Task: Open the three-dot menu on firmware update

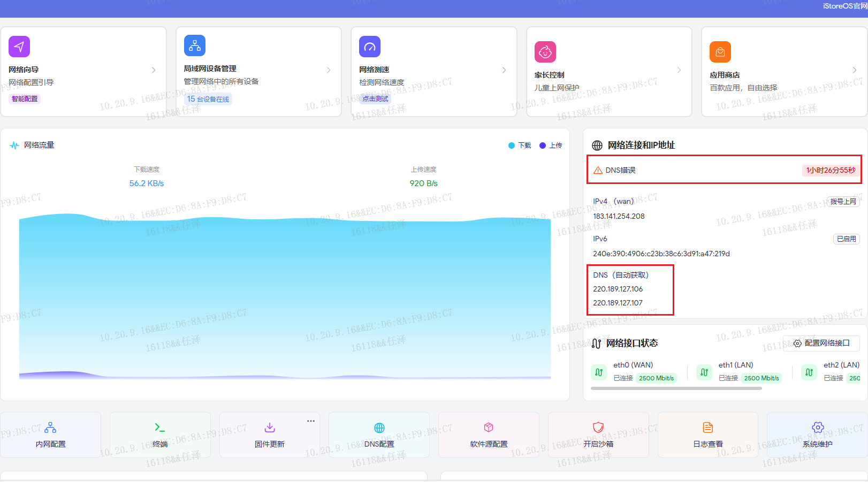Action: pos(311,421)
